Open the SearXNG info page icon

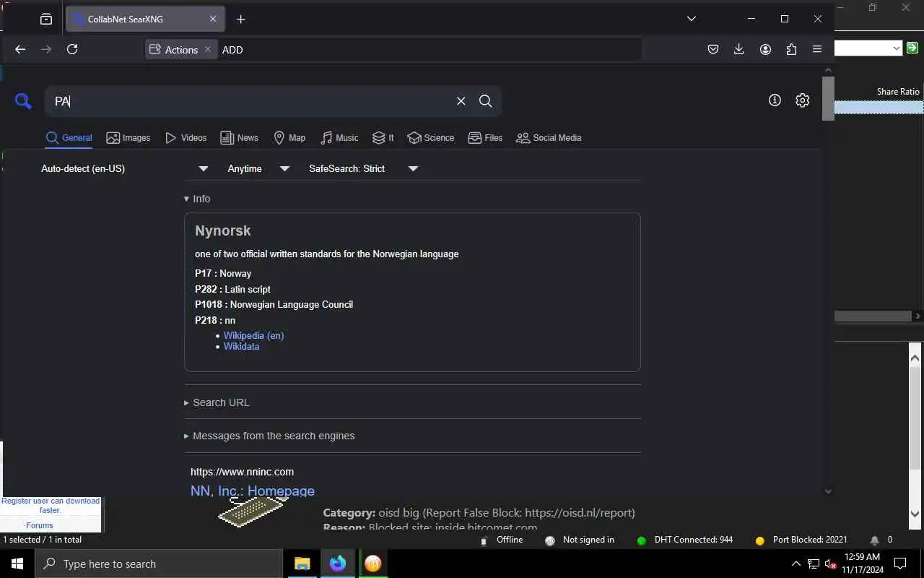pyautogui.click(x=775, y=100)
